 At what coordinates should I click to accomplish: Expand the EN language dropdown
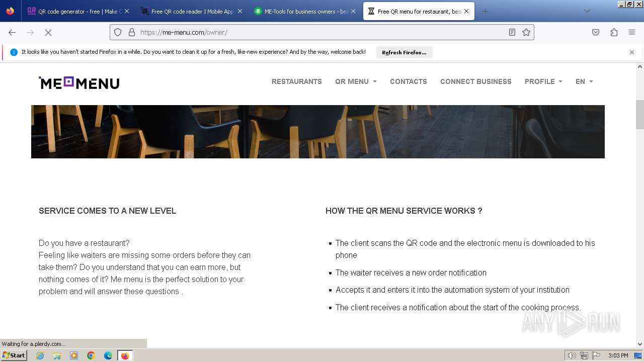(x=584, y=81)
